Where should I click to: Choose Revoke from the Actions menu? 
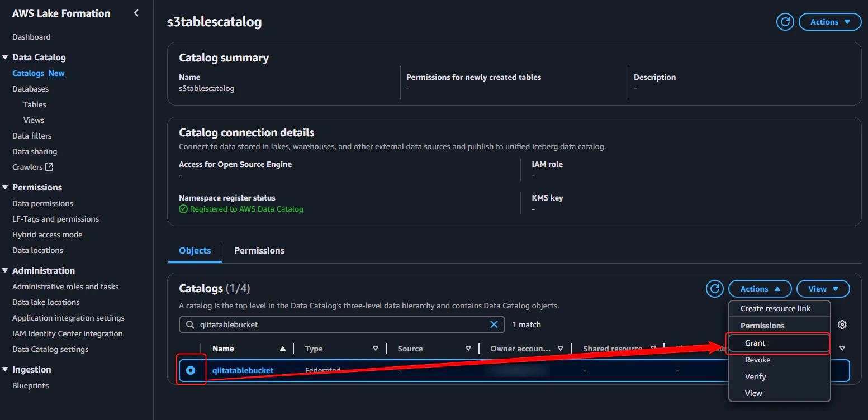tap(780, 360)
